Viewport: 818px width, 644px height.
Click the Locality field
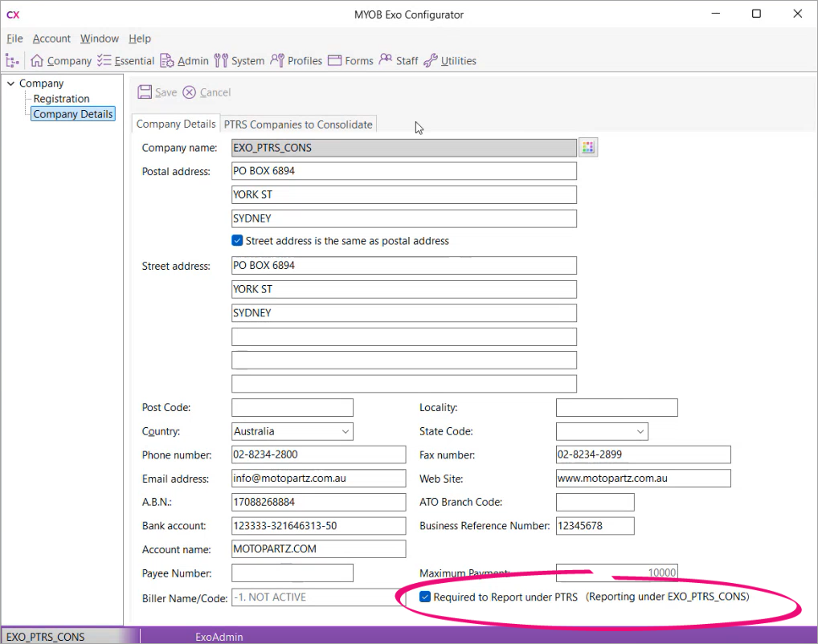(616, 408)
